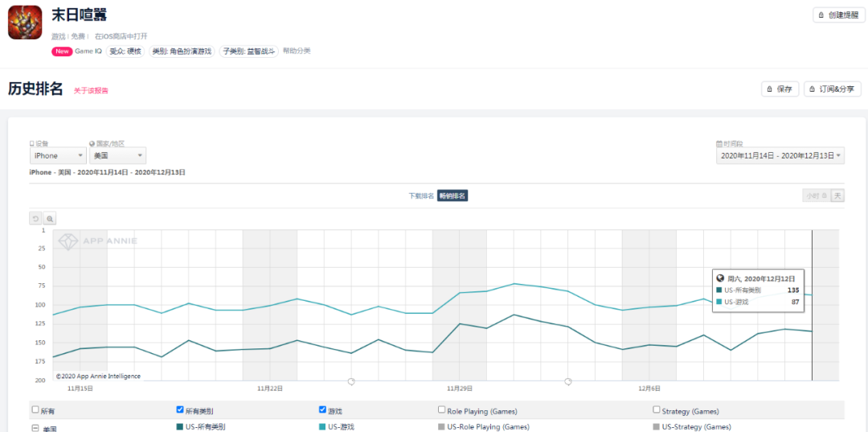Open the date range 时间段 dropdown
The height and width of the screenshot is (432, 868).
click(780, 156)
